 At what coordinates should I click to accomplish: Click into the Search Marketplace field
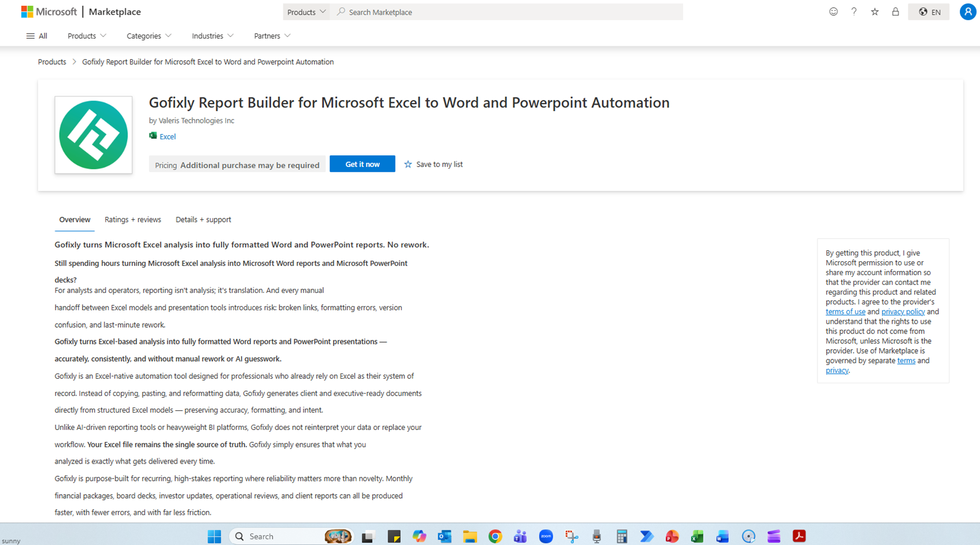509,12
